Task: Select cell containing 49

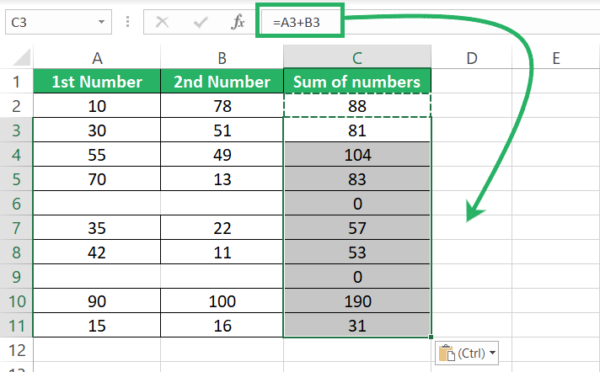Action: click(x=222, y=155)
